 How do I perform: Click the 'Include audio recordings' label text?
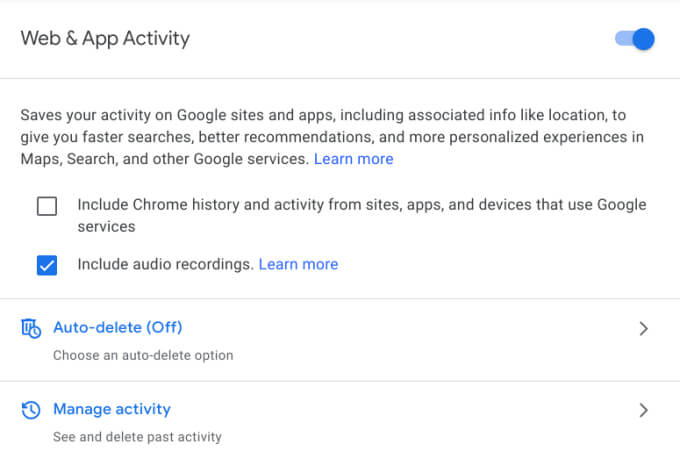(165, 264)
